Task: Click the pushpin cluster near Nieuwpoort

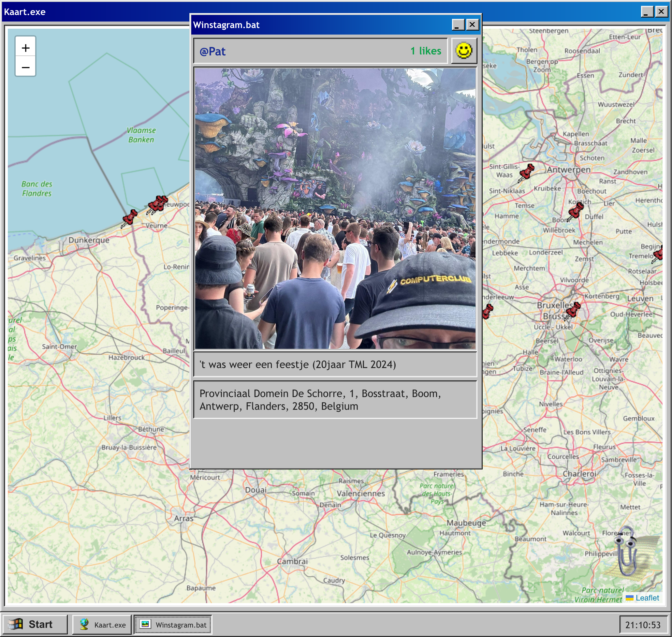Action: (158, 204)
